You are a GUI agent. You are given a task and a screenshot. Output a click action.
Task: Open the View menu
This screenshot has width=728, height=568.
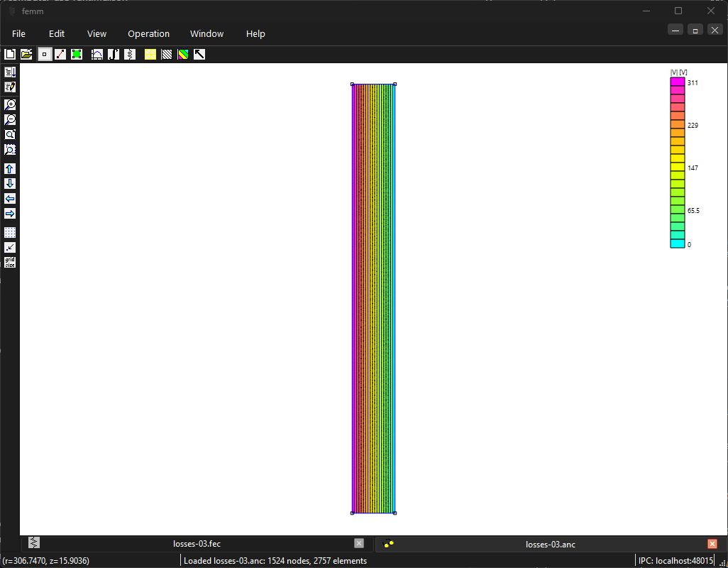96,33
